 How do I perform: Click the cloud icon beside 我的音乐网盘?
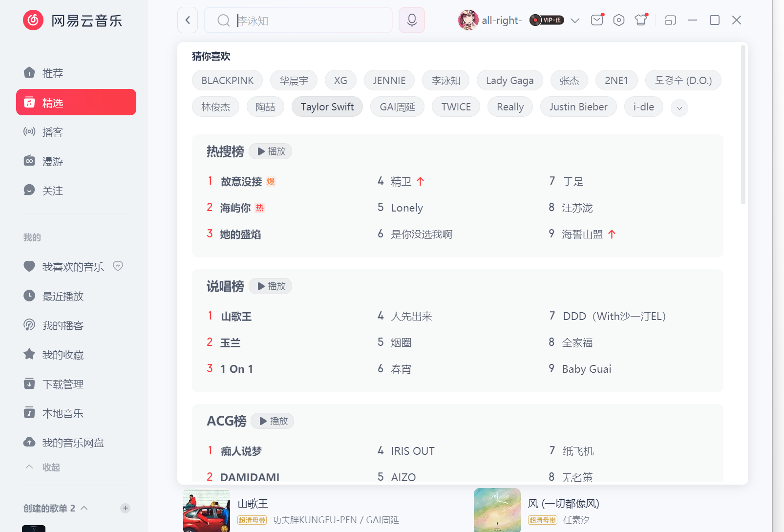pos(29,442)
